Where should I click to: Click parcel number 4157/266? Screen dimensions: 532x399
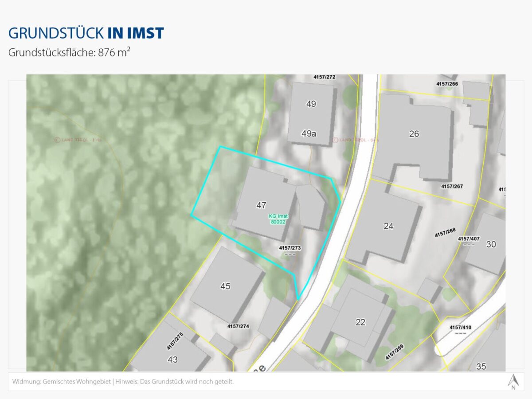click(x=447, y=83)
